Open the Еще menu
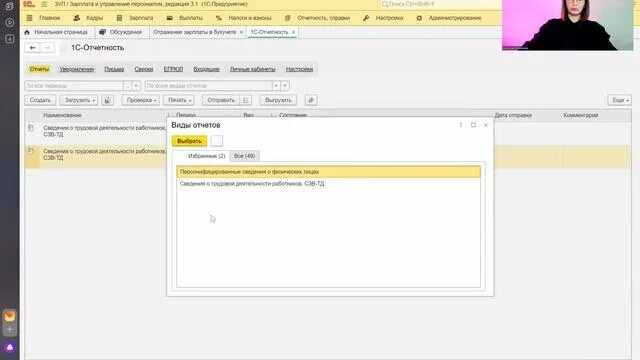Viewport: 640px width, 360px height. (620, 100)
